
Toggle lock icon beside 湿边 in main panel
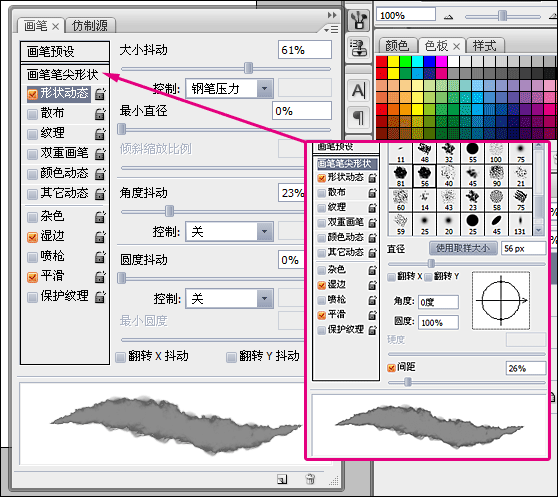[100, 237]
